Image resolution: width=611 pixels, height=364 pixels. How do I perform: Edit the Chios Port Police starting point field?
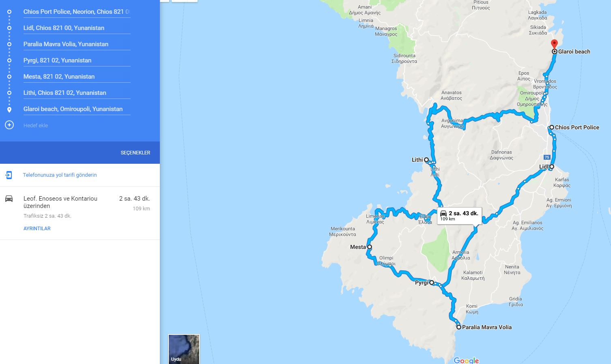point(77,12)
